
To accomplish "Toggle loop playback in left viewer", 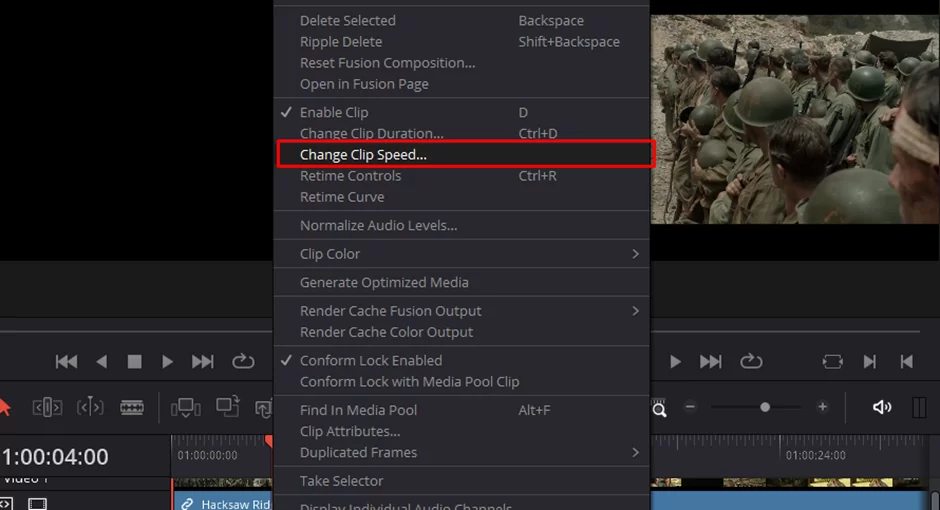I will coord(243,361).
